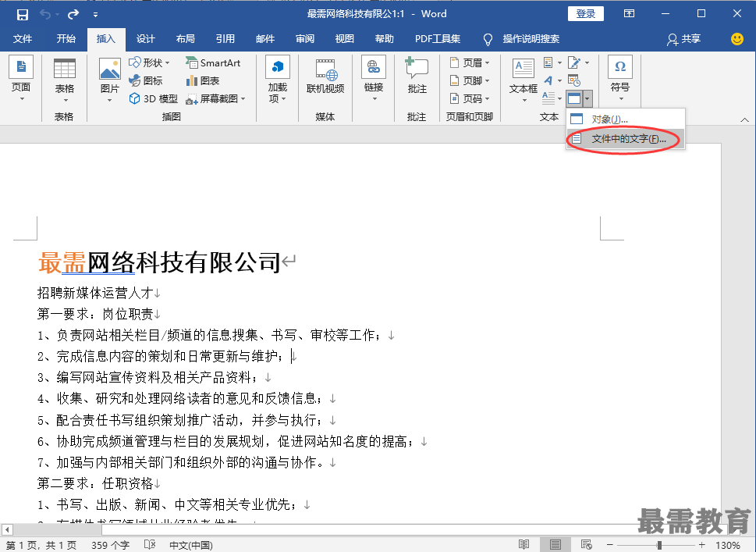Click the zoom slider handle
This screenshot has width=756, height=552.
click(x=659, y=545)
